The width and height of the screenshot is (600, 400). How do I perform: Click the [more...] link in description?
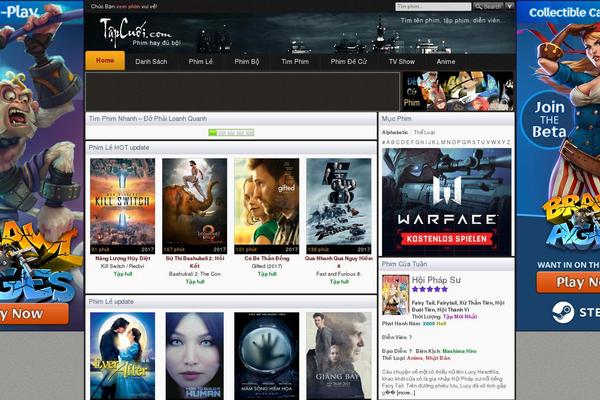[x=406, y=393]
